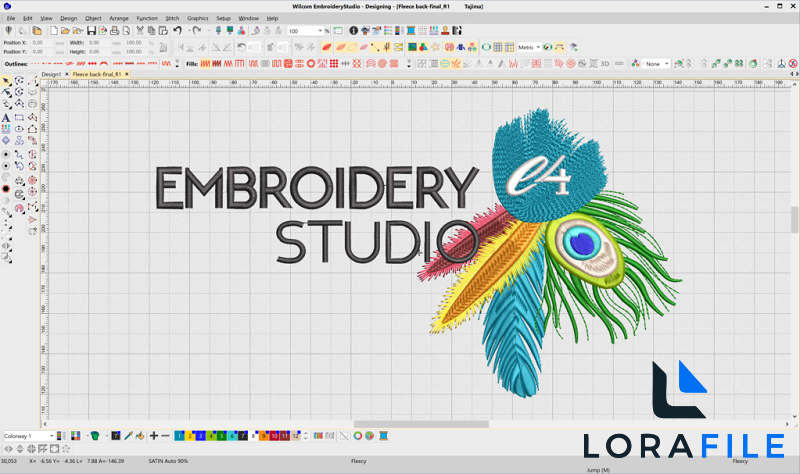Open the T-shirt product dropdown arrow
The image size is (800, 474).
coord(107,436)
